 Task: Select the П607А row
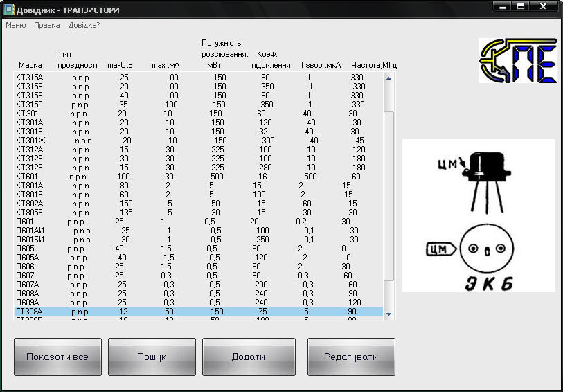click(199, 285)
